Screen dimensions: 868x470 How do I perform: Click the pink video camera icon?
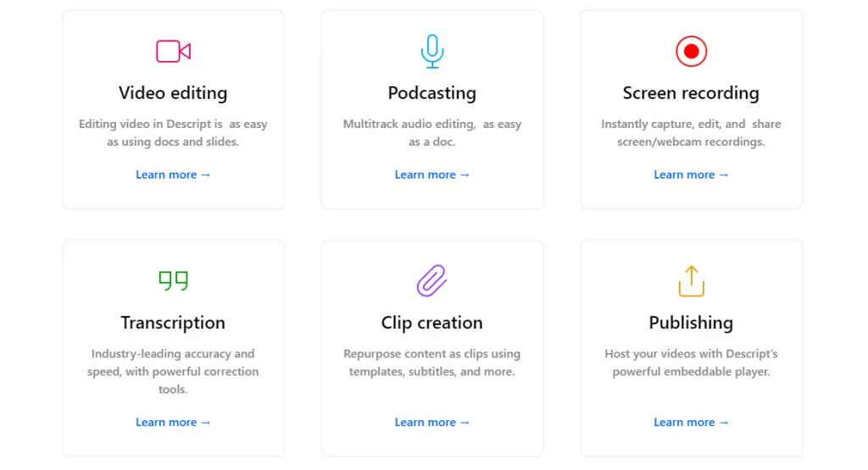[x=173, y=52]
